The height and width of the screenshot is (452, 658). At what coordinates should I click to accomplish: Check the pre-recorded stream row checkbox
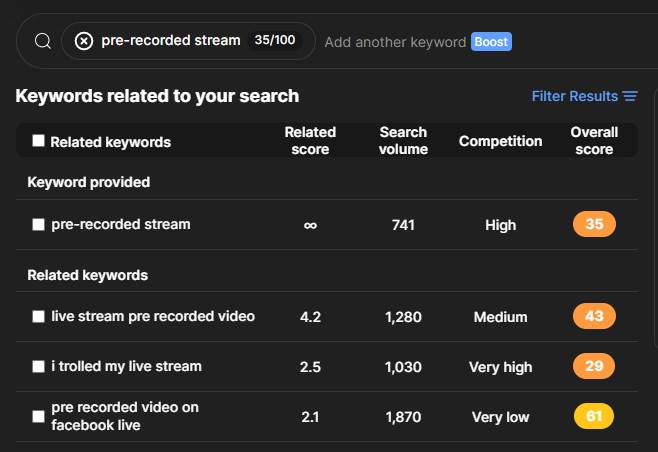click(39, 225)
